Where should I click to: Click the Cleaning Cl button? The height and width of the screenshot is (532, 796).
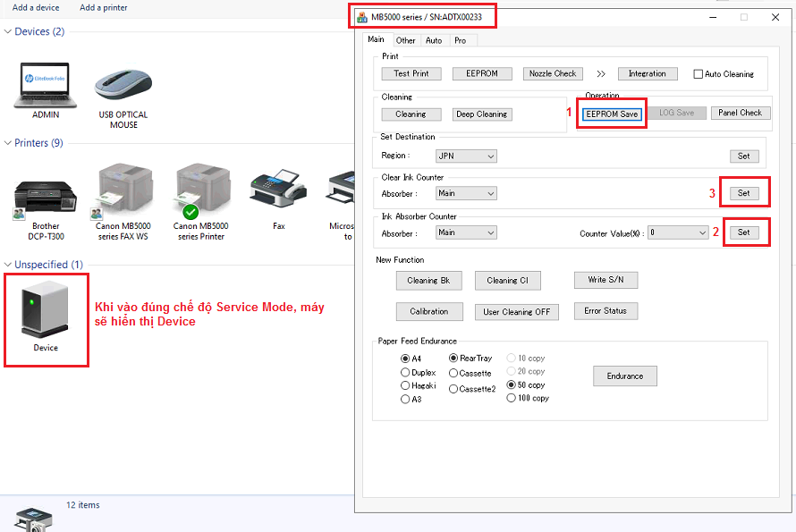pyautogui.click(x=508, y=280)
